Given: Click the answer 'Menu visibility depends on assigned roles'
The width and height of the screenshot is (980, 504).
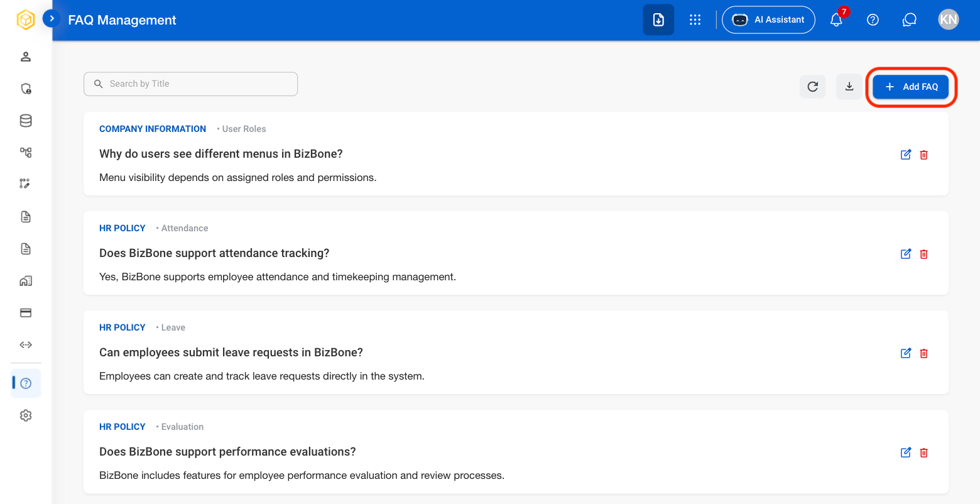Looking at the screenshot, I should tap(238, 178).
